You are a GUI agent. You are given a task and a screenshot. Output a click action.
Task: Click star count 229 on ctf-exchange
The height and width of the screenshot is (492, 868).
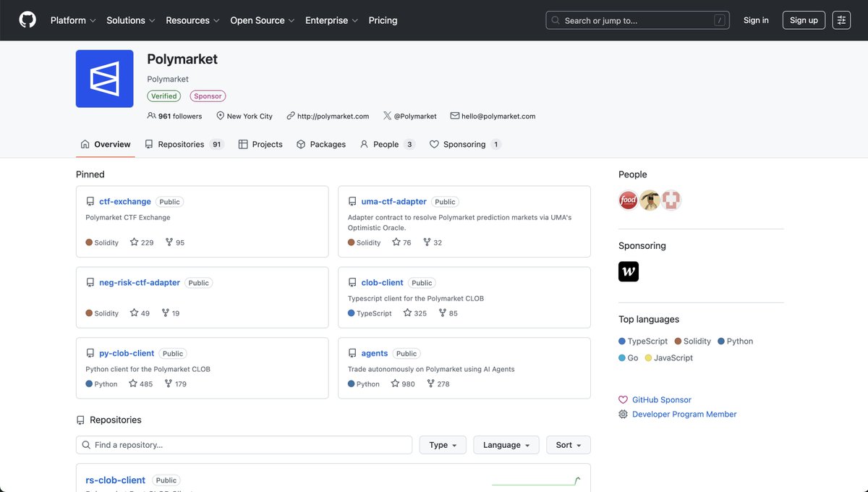(142, 242)
